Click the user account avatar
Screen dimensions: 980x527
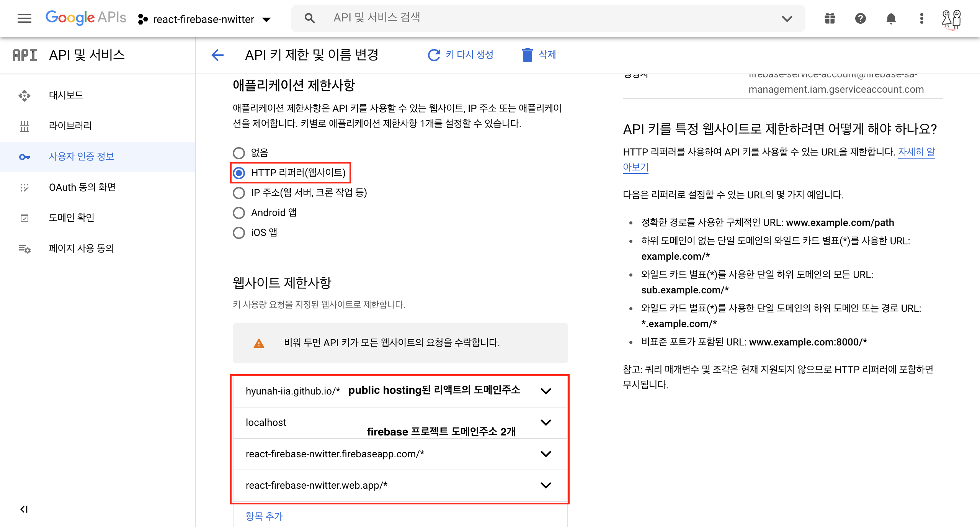pos(951,19)
